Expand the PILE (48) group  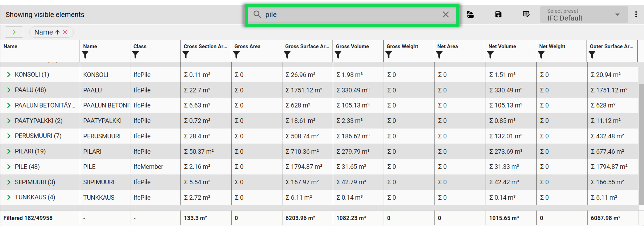9,167
